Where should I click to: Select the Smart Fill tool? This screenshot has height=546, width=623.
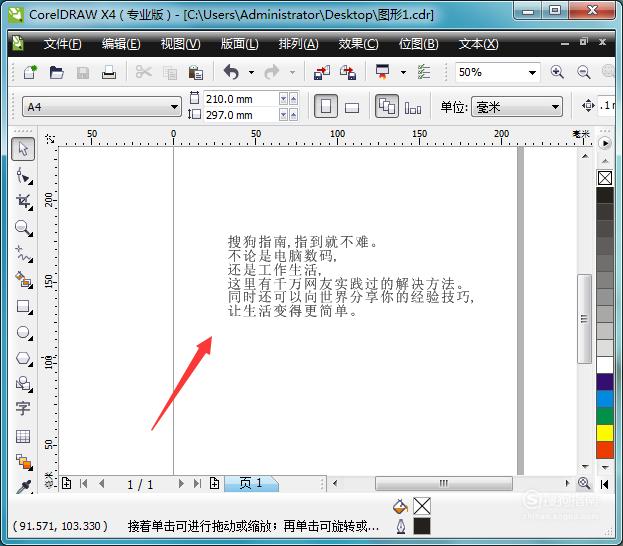click(24, 280)
